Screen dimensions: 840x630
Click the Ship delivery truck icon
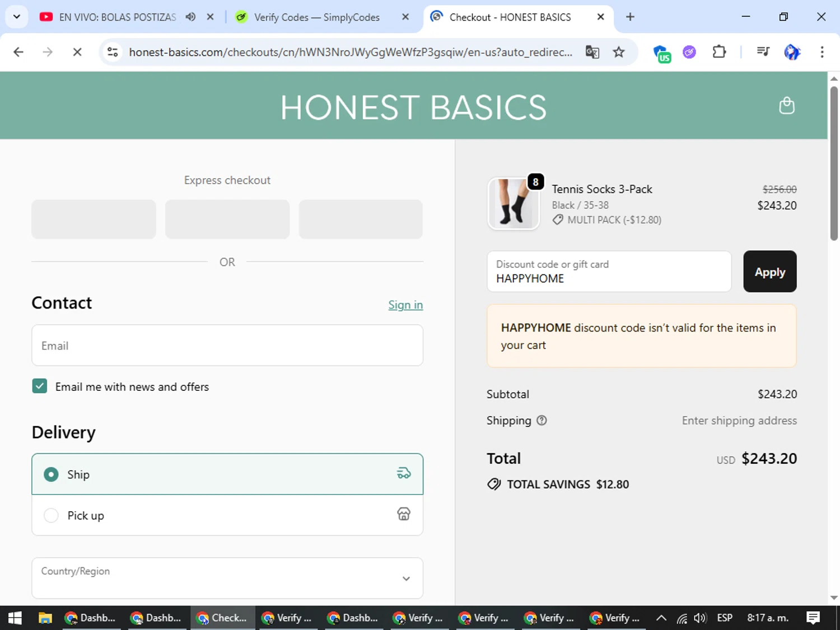point(404,474)
